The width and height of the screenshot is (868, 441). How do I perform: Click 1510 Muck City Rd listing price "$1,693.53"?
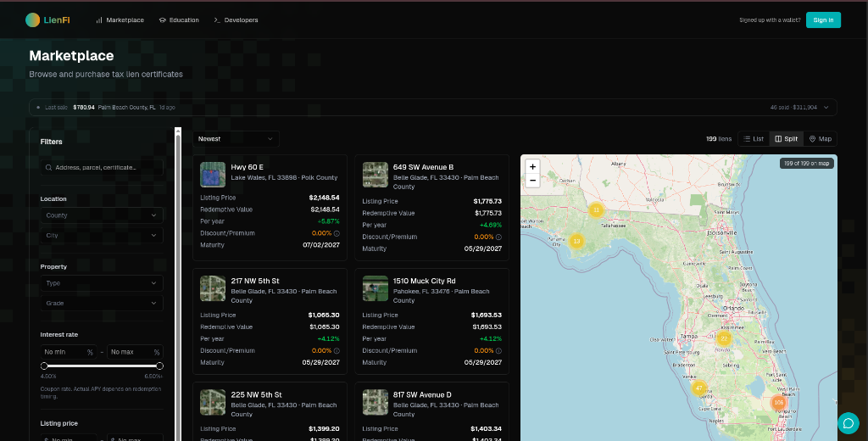point(486,315)
